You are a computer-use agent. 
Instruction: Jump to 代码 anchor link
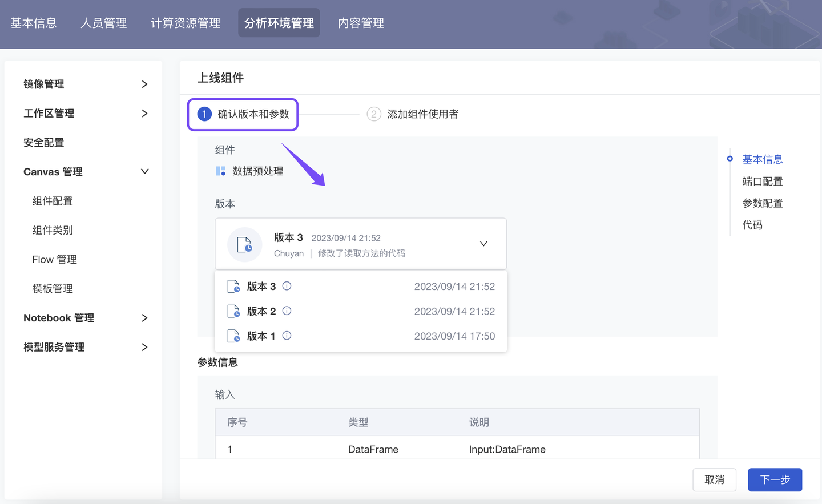click(752, 225)
